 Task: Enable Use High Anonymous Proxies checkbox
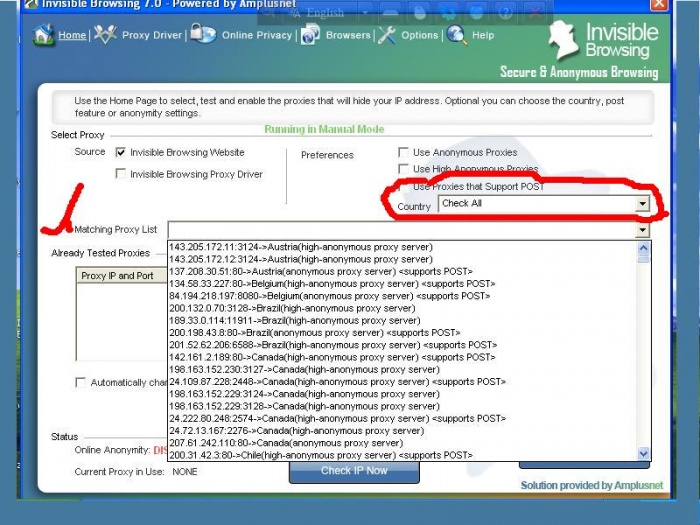click(x=403, y=169)
